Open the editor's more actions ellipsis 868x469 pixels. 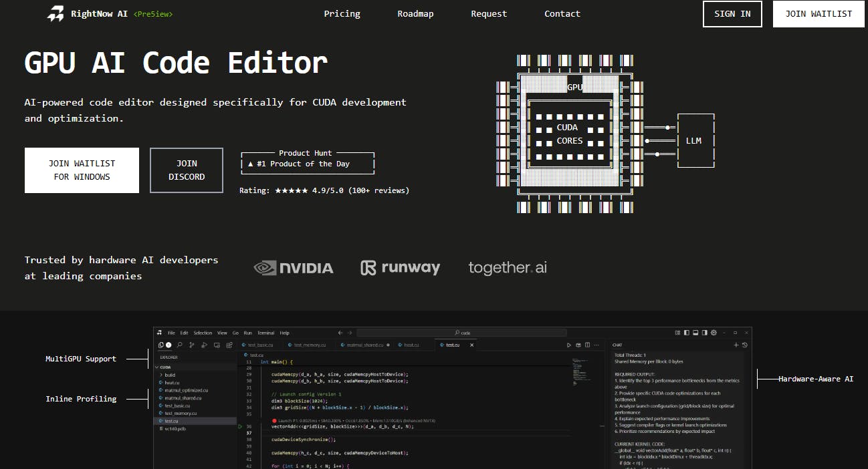point(596,345)
